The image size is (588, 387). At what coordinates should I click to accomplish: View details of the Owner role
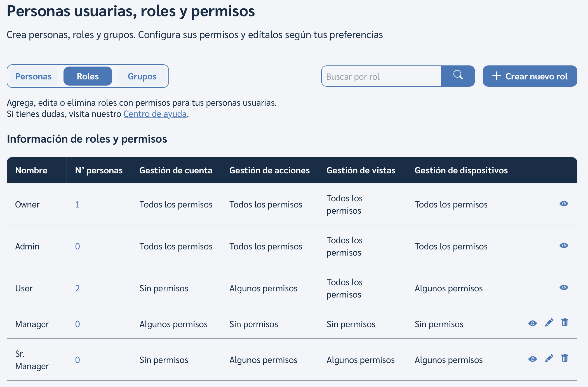564,204
